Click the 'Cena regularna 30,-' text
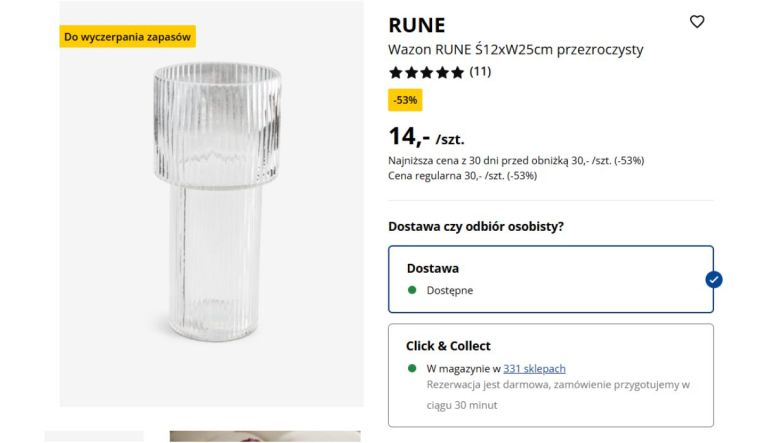759x443 pixels. coord(462,176)
